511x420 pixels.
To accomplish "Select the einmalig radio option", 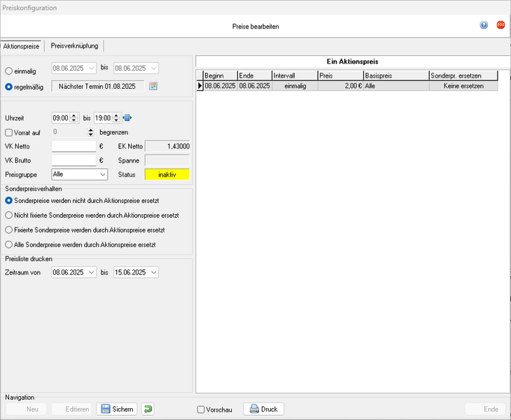I will pos(8,70).
